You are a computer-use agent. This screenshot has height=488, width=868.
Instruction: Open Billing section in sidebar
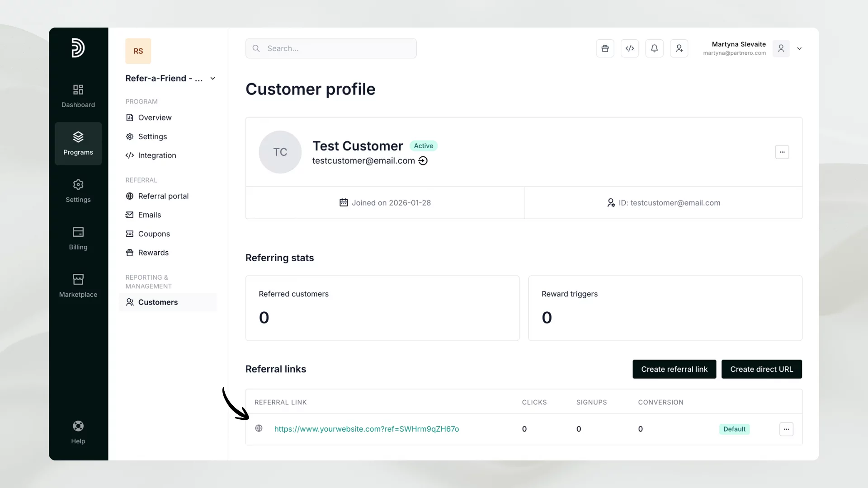click(78, 238)
